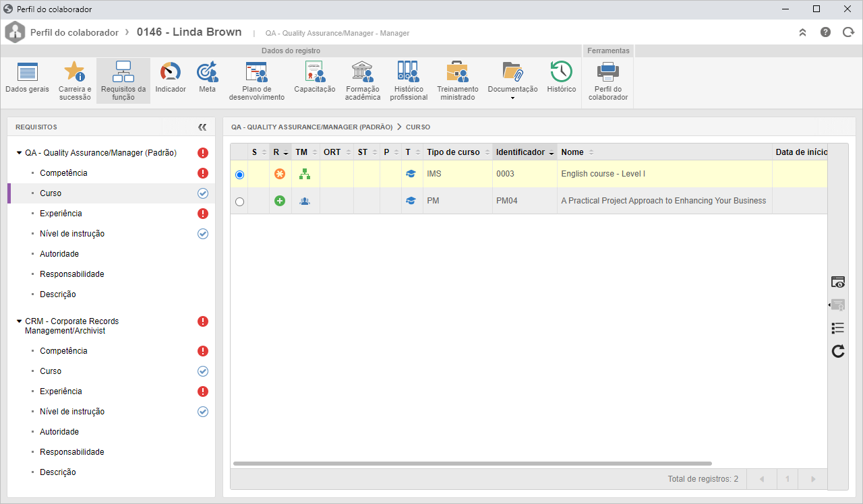
Task: Sort by the TM column header
Action: (305, 152)
